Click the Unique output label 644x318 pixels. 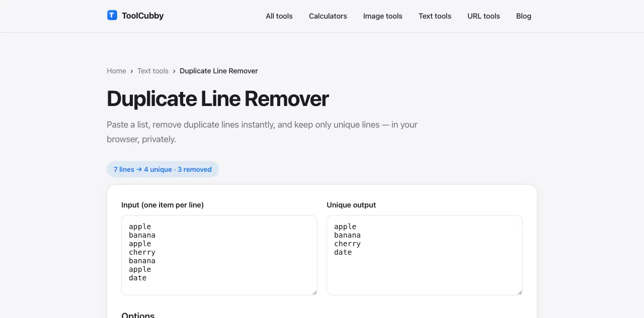pos(351,205)
